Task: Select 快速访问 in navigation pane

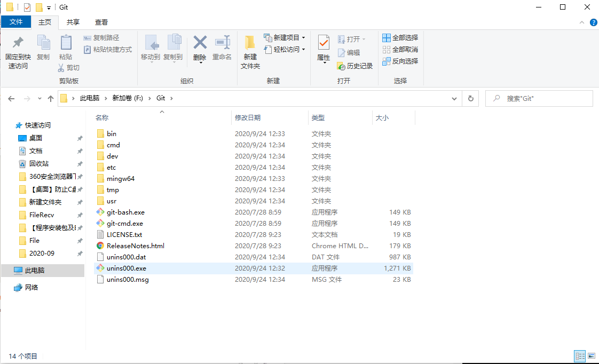Action: (x=38, y=125)
